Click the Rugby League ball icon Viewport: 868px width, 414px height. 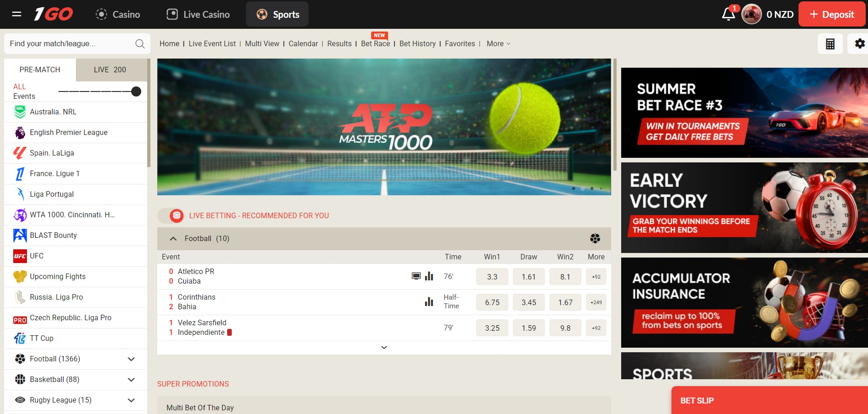[x=20, y=400]
